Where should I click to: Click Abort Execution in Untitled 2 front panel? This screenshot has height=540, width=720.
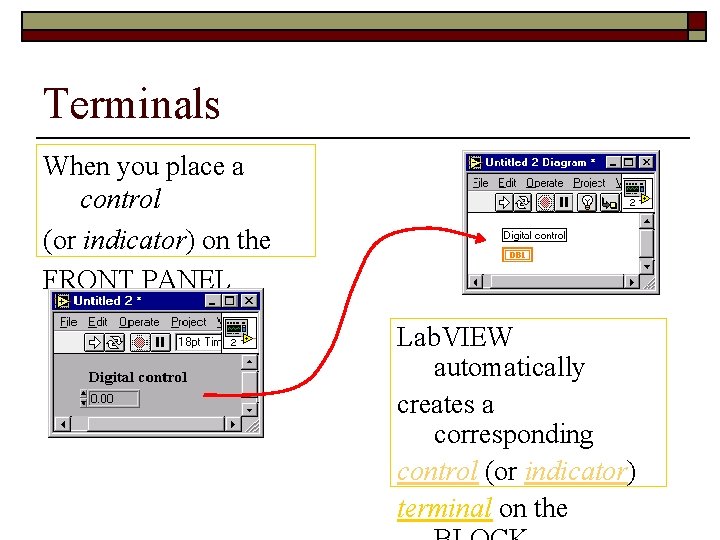pyautogui.click(x=140, y=343)
